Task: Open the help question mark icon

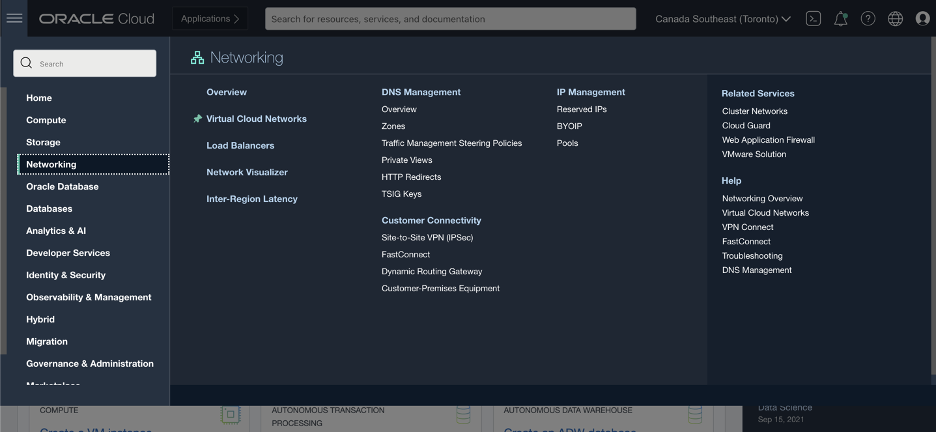Action: [x=868, y=18]
